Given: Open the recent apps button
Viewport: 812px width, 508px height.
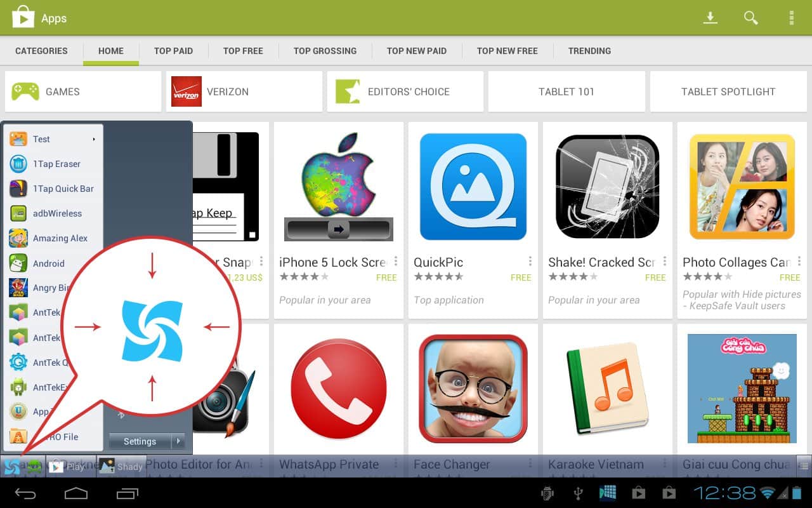Looking at the screenshot, I should pos(127,493).
